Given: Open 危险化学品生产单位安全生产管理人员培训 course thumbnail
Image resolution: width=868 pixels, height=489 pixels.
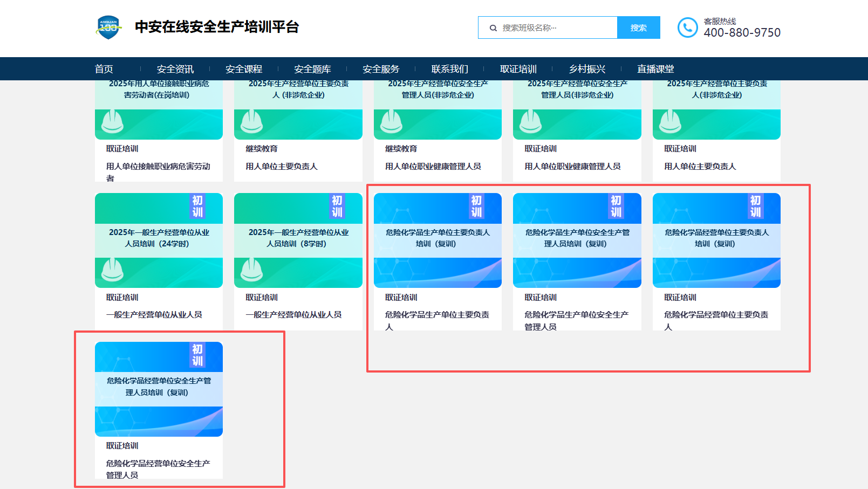Looking at the screenshot, I should [577, 240].
